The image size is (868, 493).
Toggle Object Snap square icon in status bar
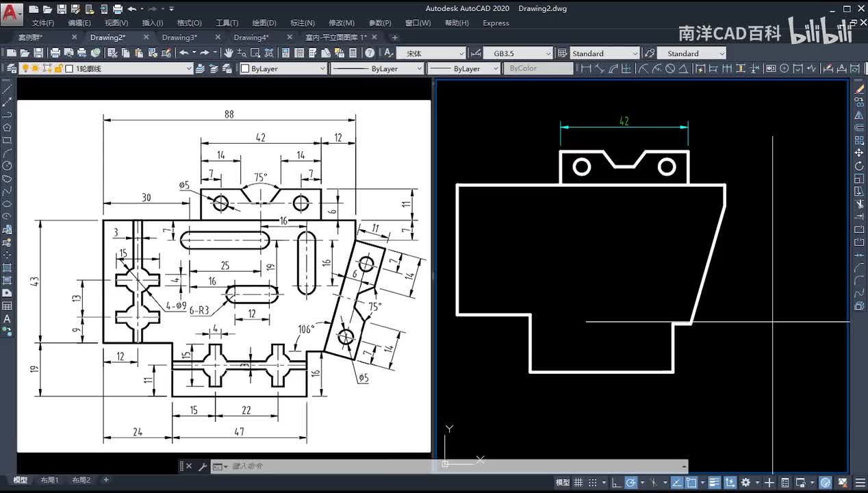pos(691,483)
